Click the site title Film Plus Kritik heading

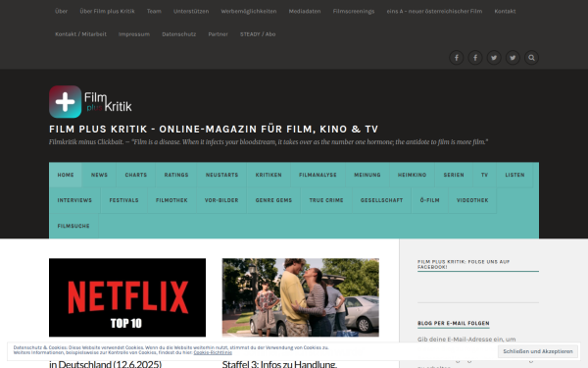214,130
